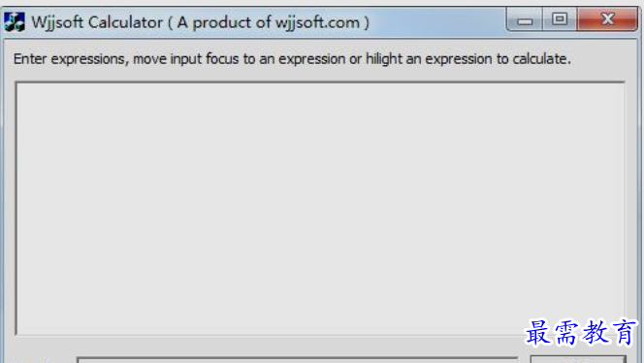Screen dimensions: 644x363
Task: Click empty title bar space left of minimize button
Action: [437, 21]
